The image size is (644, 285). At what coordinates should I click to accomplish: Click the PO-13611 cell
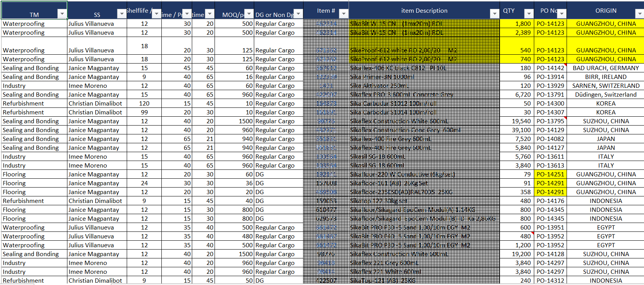550,157
